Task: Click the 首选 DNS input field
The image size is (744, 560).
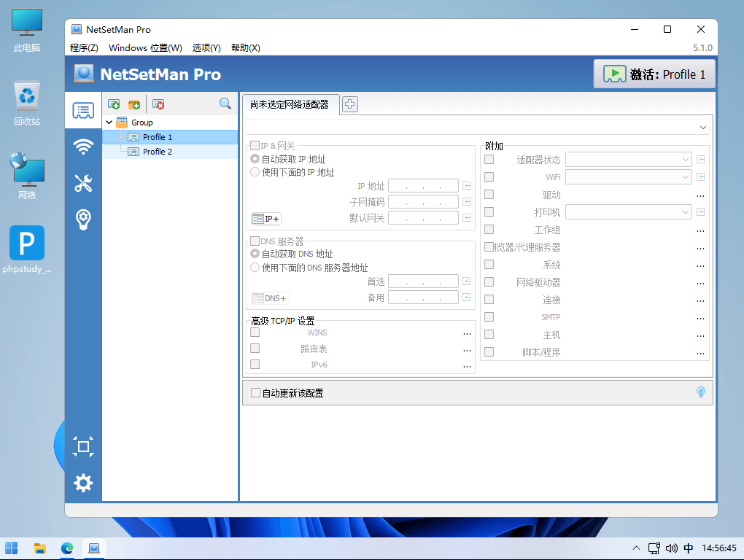Action: click(423, 281)
